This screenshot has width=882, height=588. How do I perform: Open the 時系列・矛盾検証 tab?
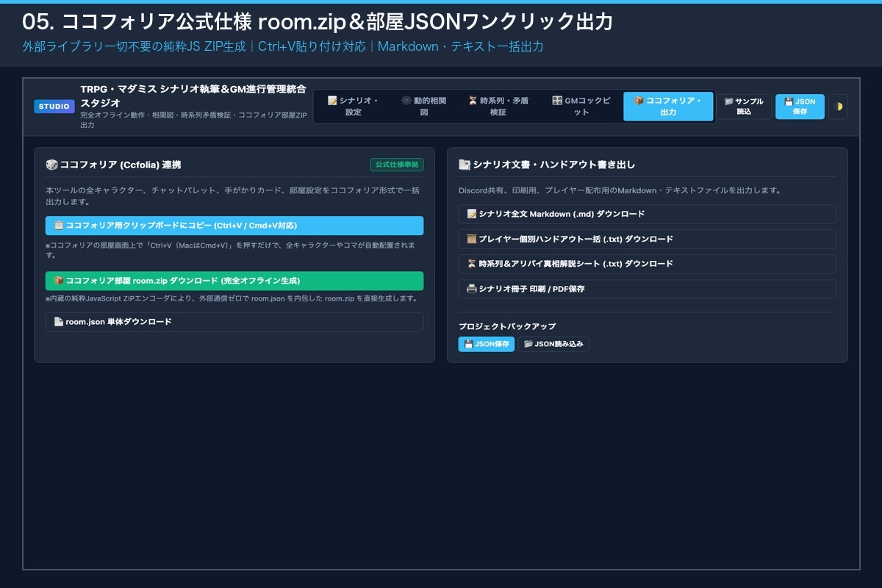[498, 107]
